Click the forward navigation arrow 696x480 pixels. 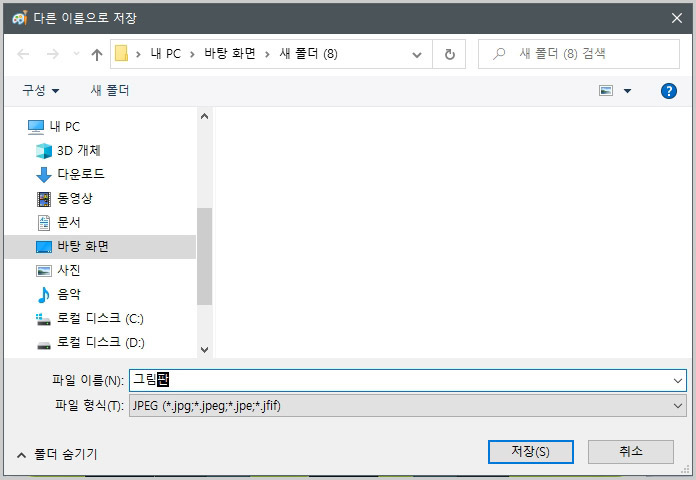pyautogui.click(x=52, y=54)
